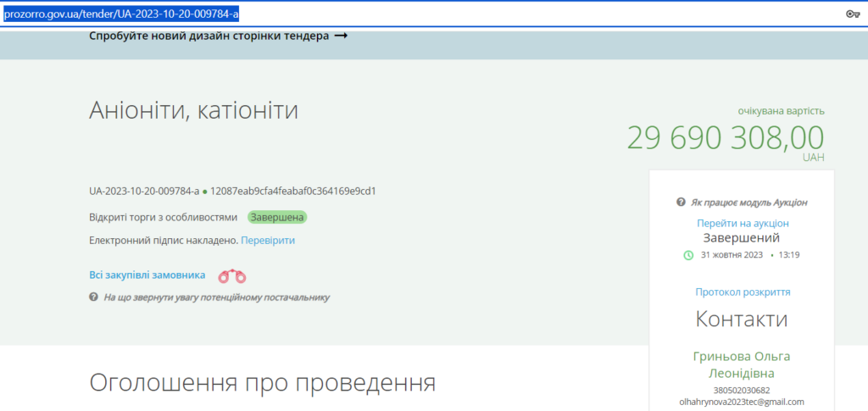The width and height of the screenshot is (868, 411).
Task: Click 'Перевірити' to verify the electronic signature
Action: tap(268, 241)
